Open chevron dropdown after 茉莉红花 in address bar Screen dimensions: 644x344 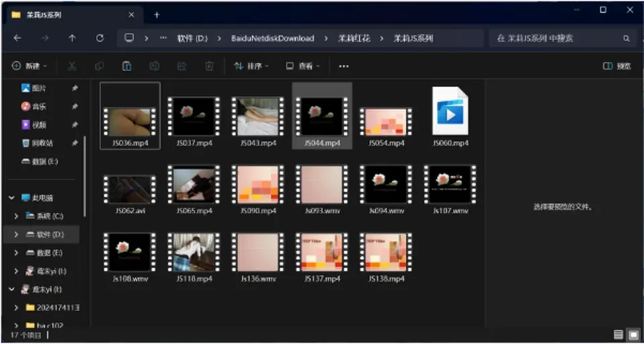point(382,39)
